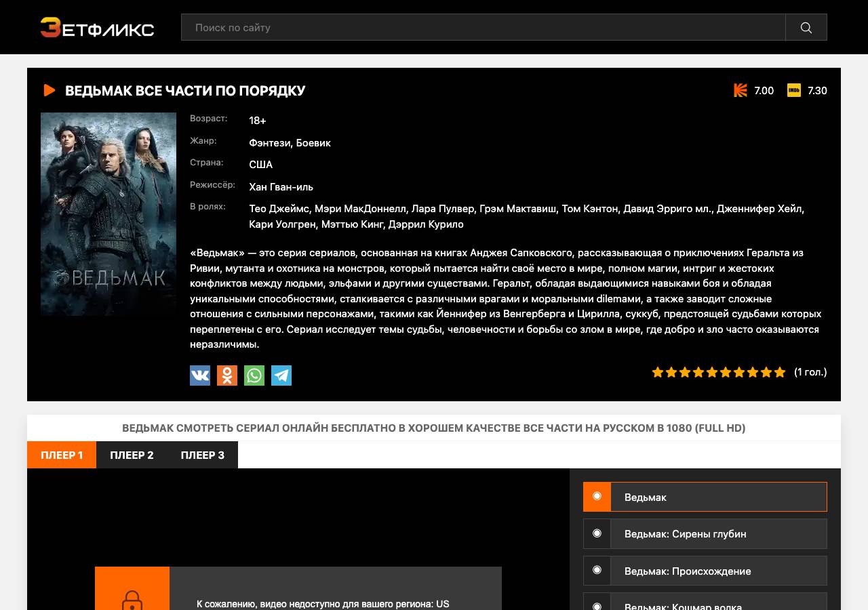Switch to Плеер 1 tab
This screenshot has height=610, width=868.
(x=62, y=455)
